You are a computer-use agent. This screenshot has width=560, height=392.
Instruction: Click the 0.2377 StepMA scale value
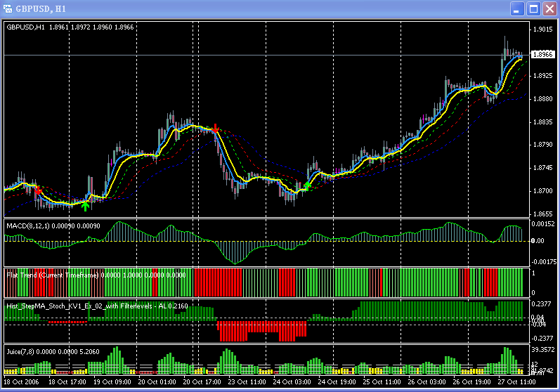(542, 304)
